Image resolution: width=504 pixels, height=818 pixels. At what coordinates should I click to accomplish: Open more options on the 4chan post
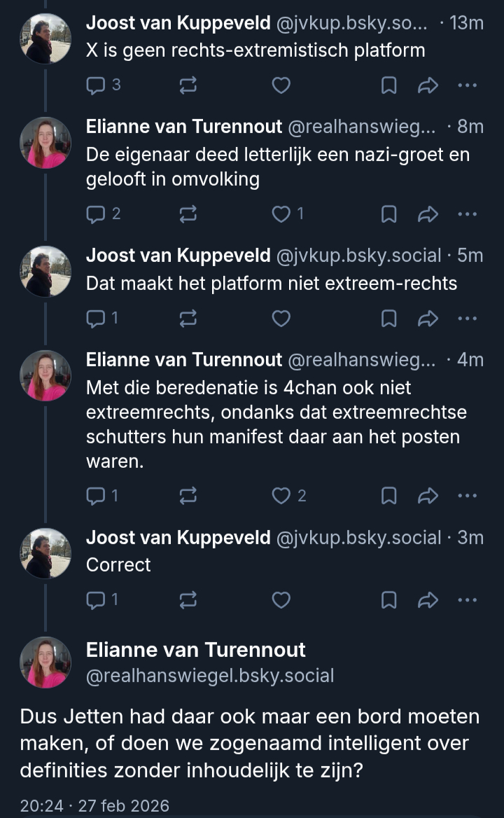(x=467, y=496)
